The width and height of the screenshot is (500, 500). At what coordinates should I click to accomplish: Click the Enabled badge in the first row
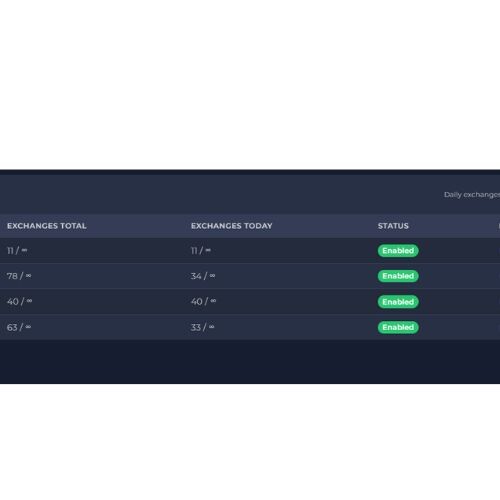click(398, 251)
